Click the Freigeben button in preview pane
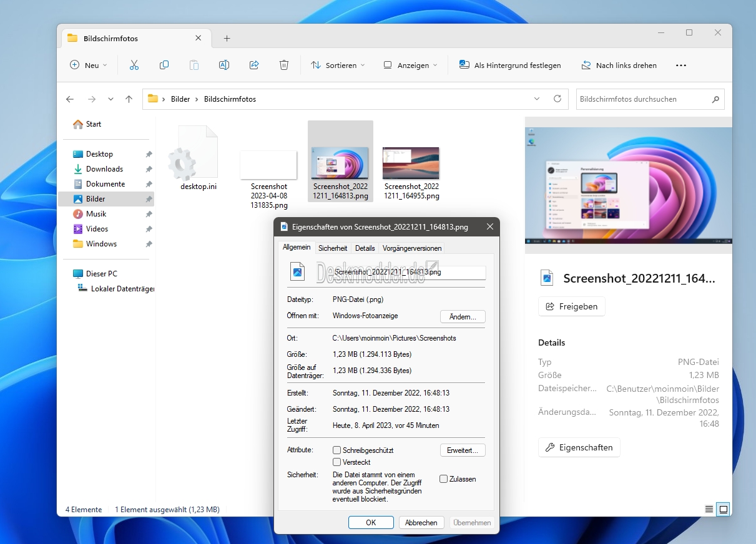This screenshot has width=756, height=544. pyautogui.click(x=572, y=306)
